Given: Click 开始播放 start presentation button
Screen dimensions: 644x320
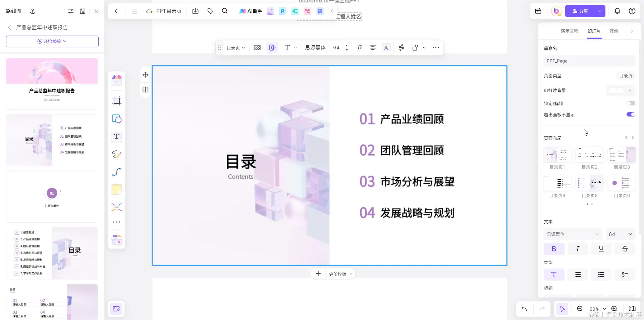Looking at the screenshot, I should point(52,41).
